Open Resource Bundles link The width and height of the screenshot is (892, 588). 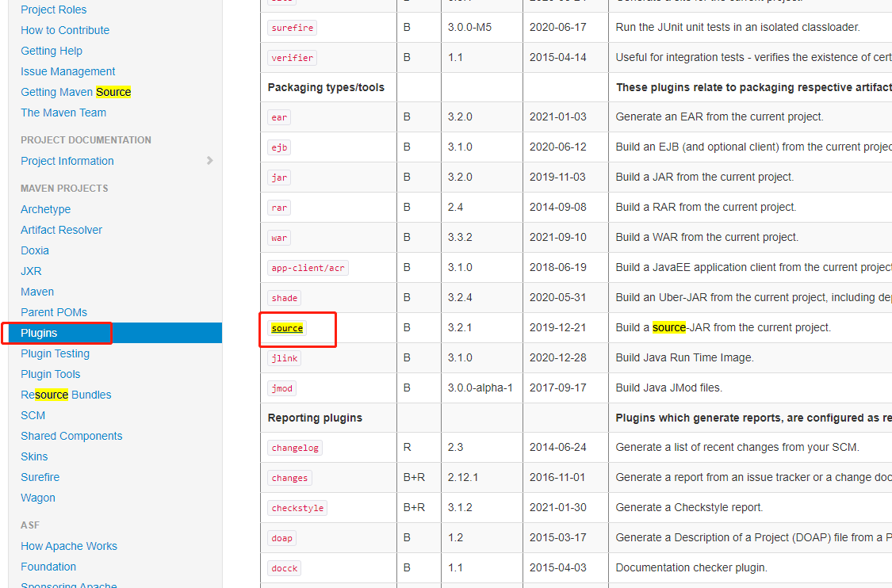click(x=66, y=395)
